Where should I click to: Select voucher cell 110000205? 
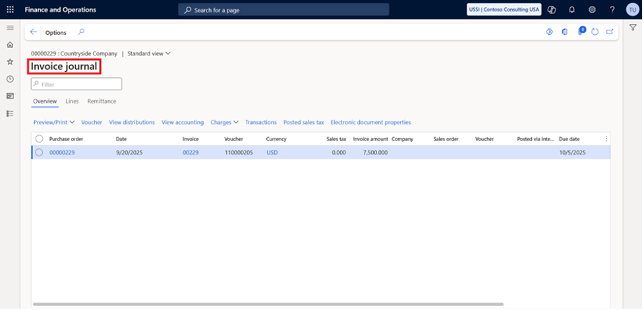(x=239, y=152)
